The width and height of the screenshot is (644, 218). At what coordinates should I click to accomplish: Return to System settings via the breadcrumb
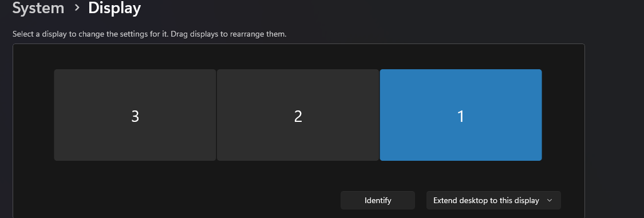click(38, 8)
